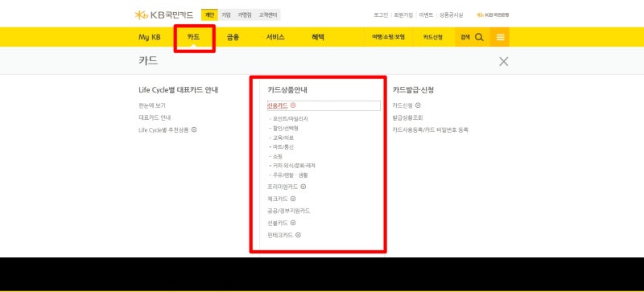Select the 고객센터 tab
Image resolution: width=644 pixels, height=292 pixels.
(268, 15)
